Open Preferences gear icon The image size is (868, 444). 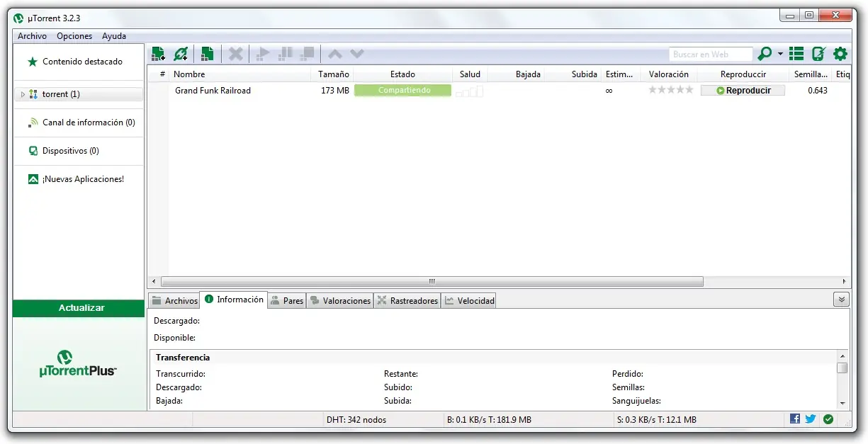point(840,54)
